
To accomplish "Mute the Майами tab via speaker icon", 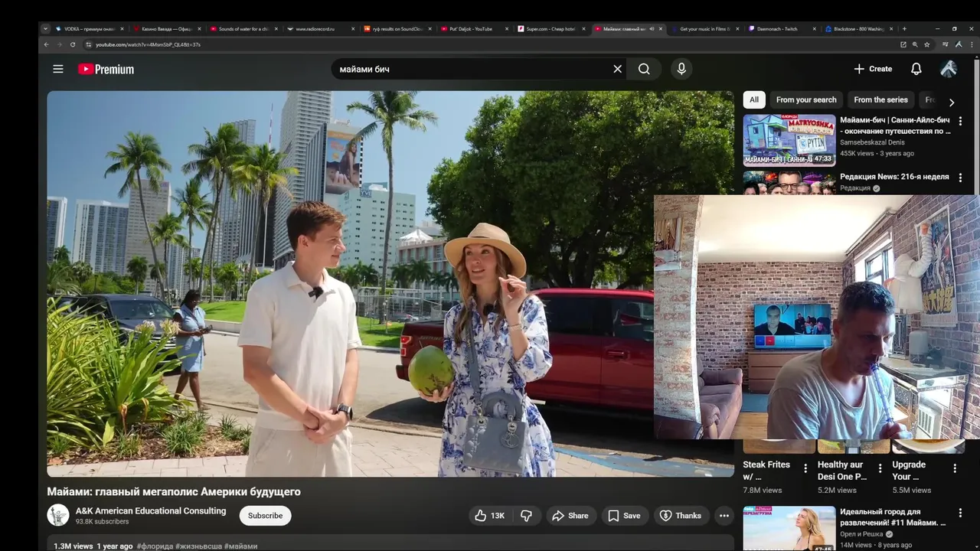I will [x=652, y=29].
